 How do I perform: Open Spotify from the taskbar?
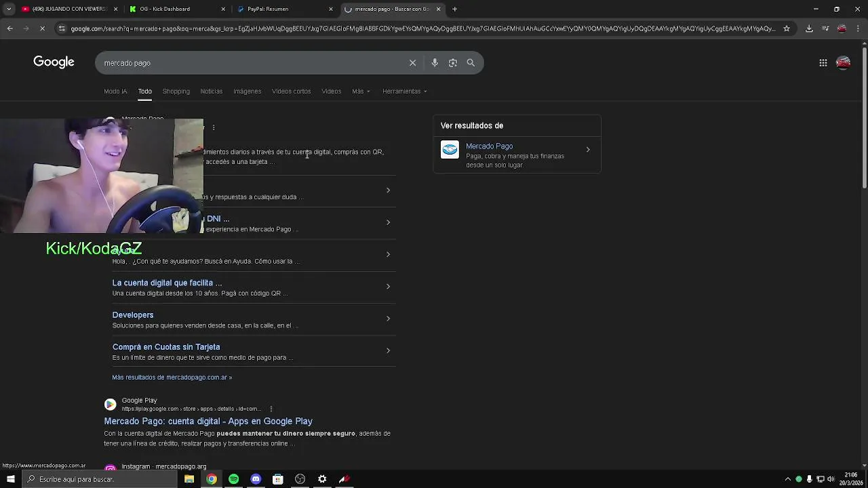click(x=233, y=479)
